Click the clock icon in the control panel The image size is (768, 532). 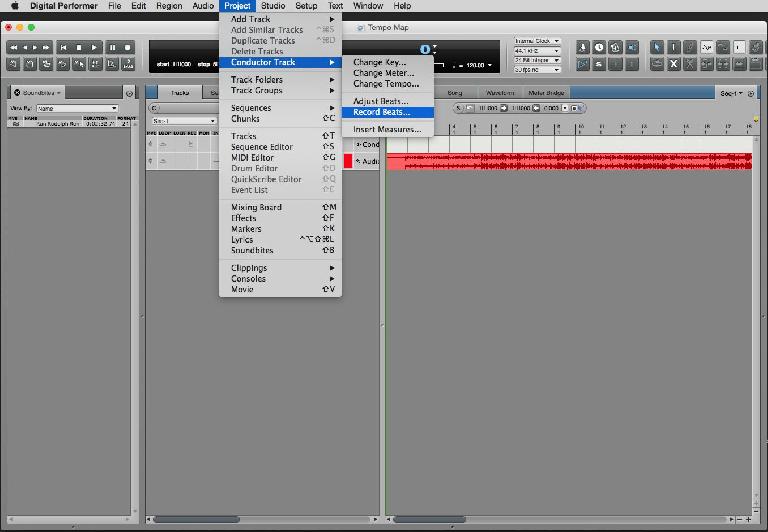pos(599,48)
